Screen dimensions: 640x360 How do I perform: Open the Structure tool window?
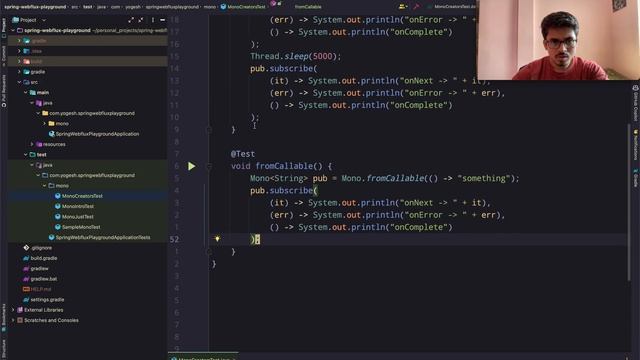[x=4, y=348]
